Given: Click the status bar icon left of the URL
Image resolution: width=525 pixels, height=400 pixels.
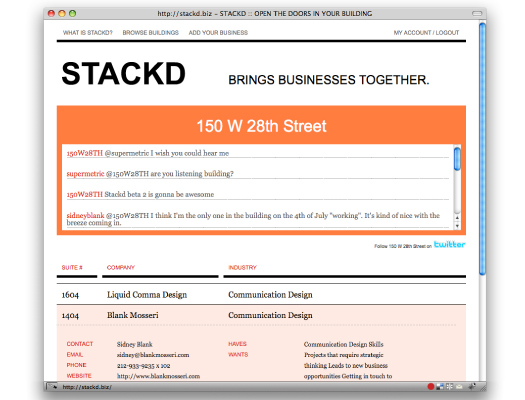Looking at the screenshot, I should coord(52,387).
